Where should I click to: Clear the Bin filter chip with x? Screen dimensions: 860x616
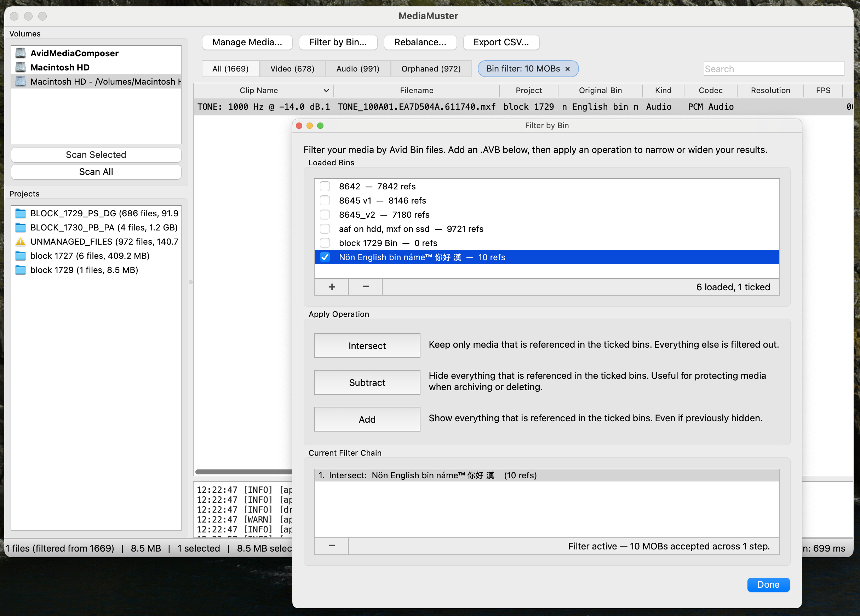point(568,69)
